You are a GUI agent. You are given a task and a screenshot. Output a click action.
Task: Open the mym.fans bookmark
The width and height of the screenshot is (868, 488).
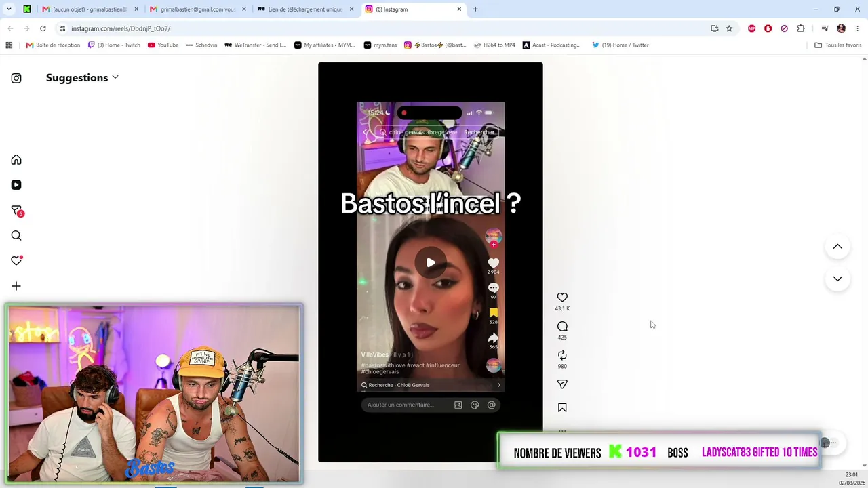pos(380,45)
